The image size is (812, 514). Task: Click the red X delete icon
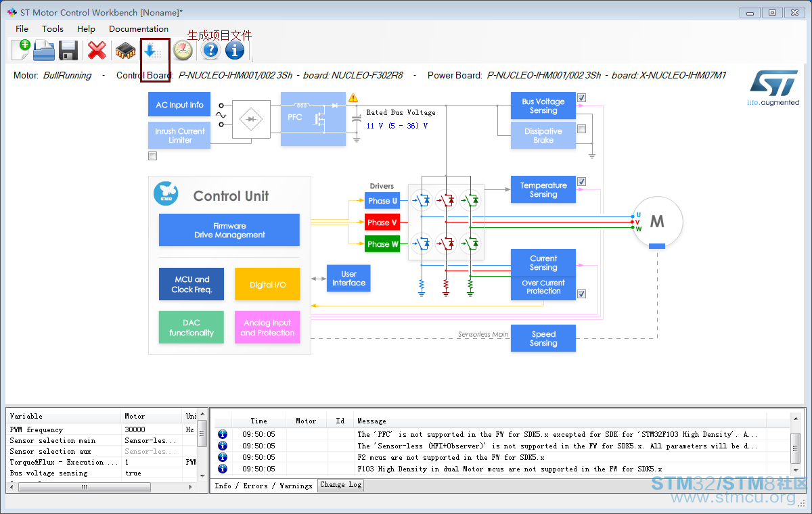tap(97, 51)
